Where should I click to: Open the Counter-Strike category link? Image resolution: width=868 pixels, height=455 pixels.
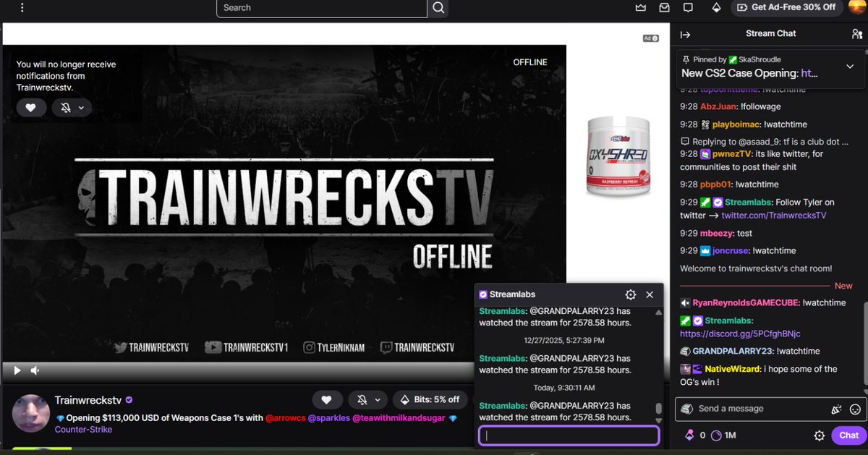coord(83,430)
